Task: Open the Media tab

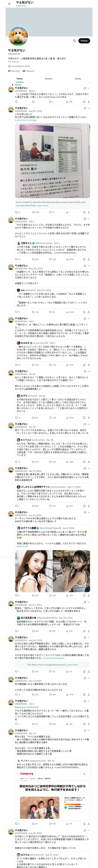Action: [x=78, y=79]
